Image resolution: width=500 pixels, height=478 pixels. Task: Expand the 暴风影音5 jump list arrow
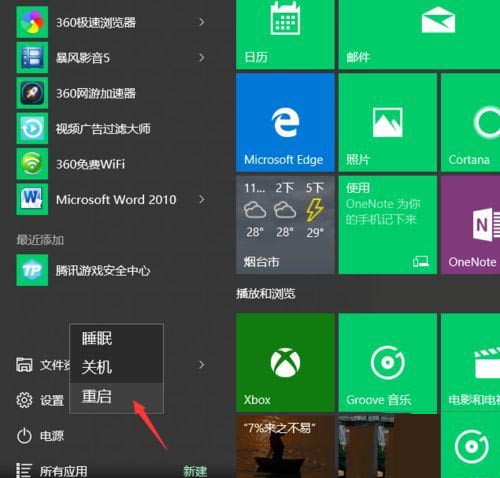201,58
